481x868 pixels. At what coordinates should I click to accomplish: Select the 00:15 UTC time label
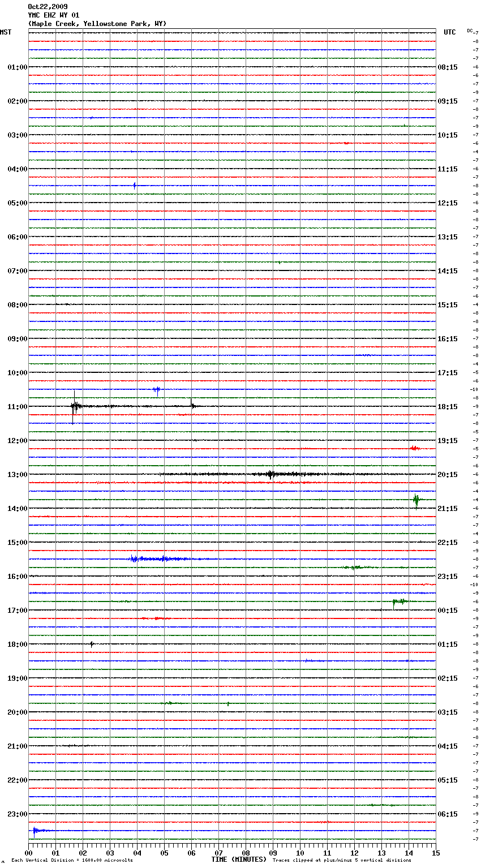448,611
